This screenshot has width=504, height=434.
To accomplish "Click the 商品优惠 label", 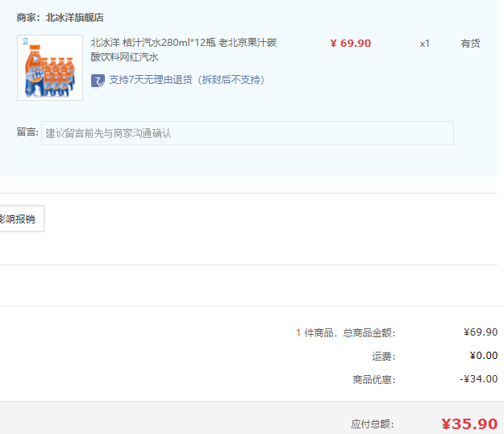I will click(x=374, y=380).
